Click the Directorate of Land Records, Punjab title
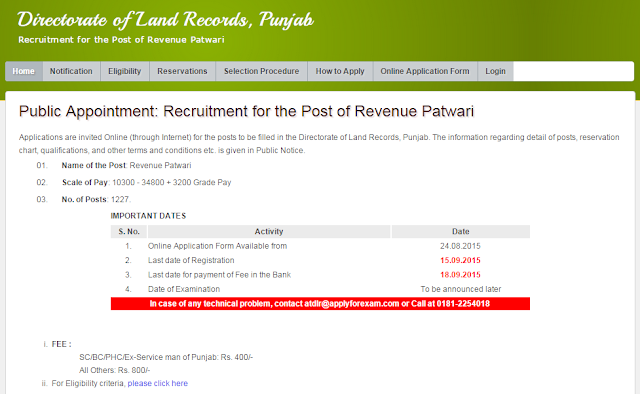 click(x=165, y=20)
